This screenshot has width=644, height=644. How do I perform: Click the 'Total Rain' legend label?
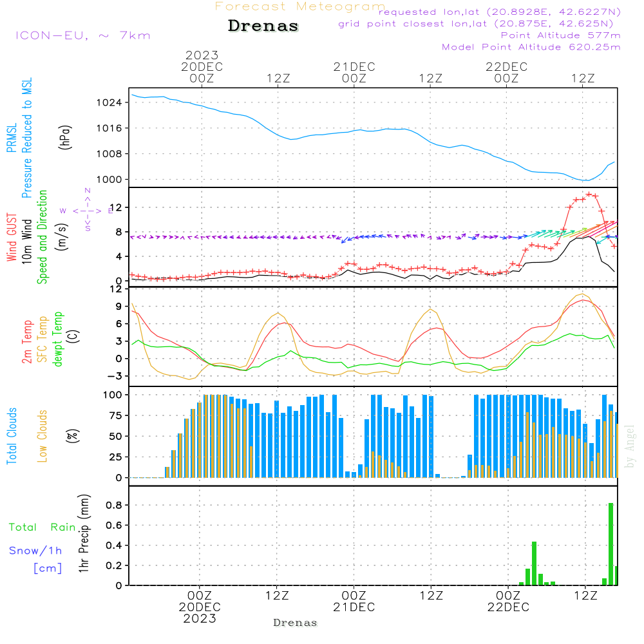[43, 527]
